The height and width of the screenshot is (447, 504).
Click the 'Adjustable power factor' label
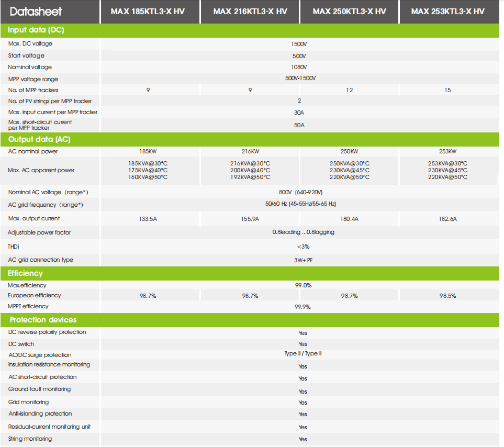(x=39, y=232)
